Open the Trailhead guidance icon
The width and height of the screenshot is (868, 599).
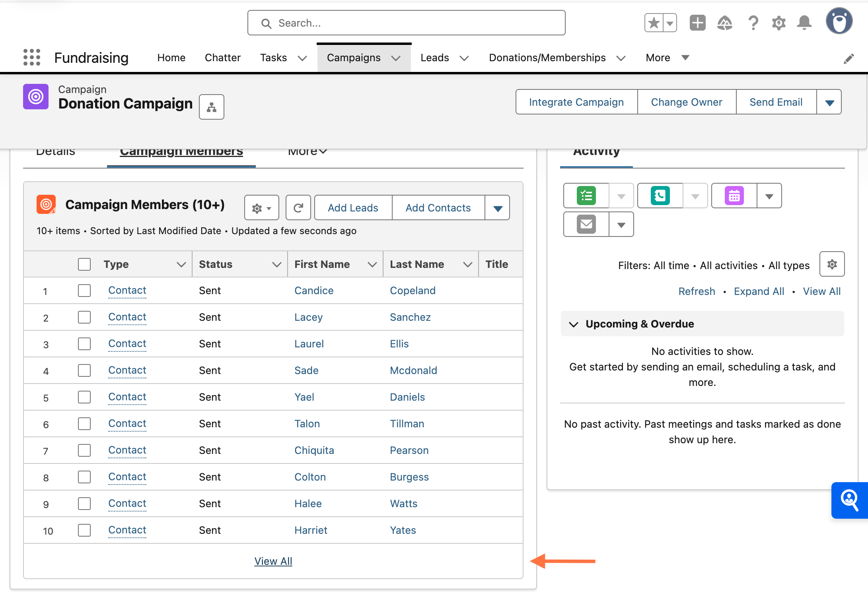click(x=725, y=23)
